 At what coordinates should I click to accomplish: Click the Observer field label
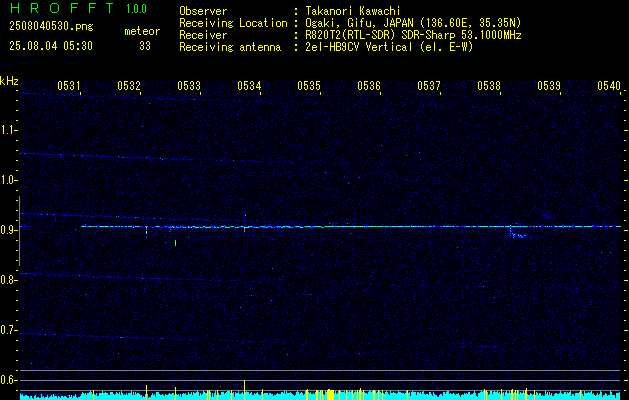pyautogui.click(x=203, y=11)
